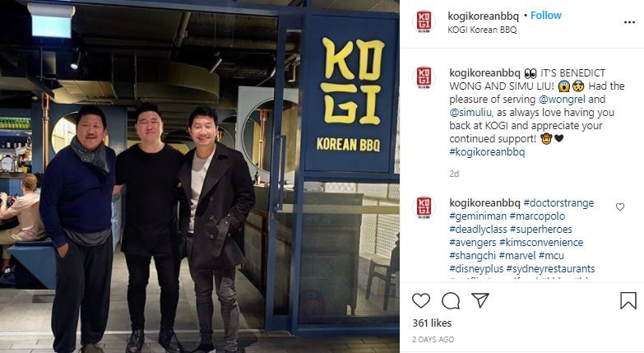Open the #kimsconvenience hashtag
The width and height of the screenshot is (644, 353).
(x=541, y=243)
